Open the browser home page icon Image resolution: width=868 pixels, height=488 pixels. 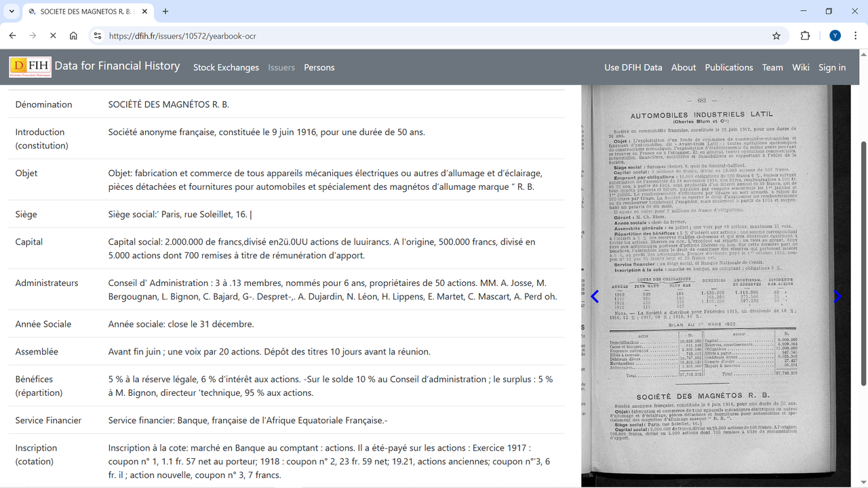tap(73, 36)
